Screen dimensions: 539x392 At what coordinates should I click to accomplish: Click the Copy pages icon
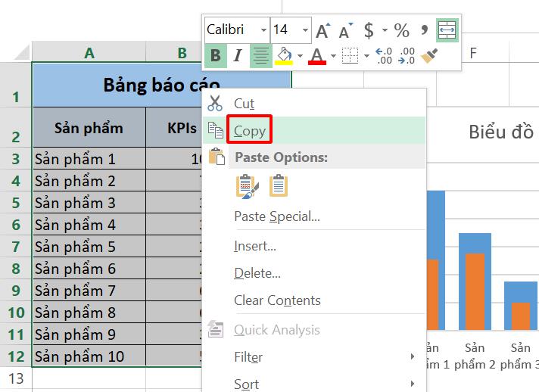coord(216,131)
